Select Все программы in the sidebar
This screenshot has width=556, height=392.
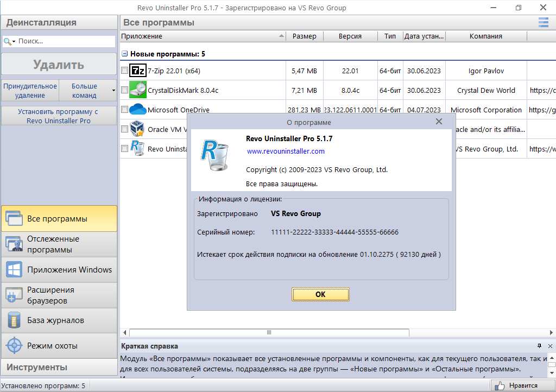[59, 218]
